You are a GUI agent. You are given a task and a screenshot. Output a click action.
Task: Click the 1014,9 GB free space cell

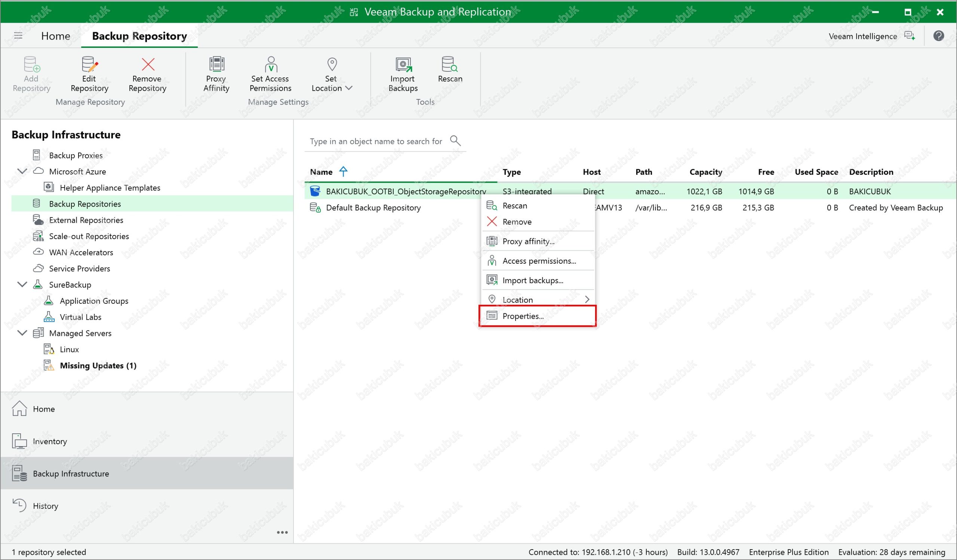pyautogui.click(x=756, y=191)
